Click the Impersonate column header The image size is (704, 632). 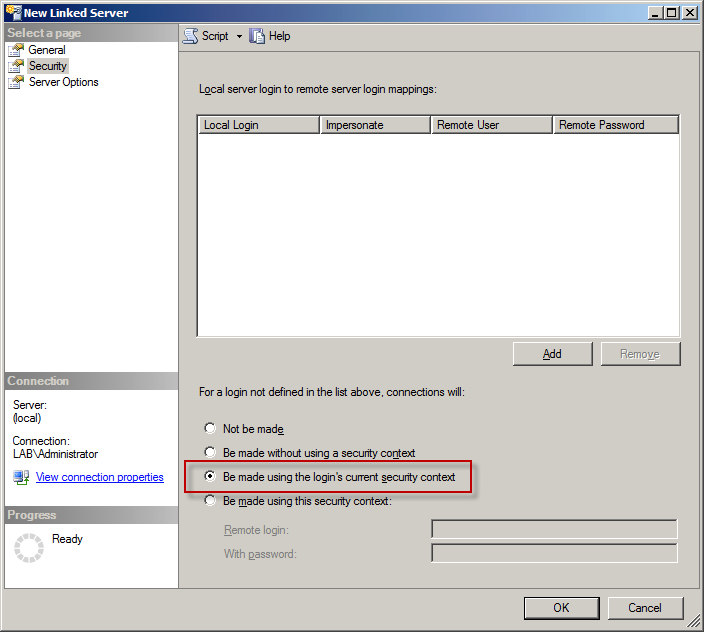[x=375, y=125]
